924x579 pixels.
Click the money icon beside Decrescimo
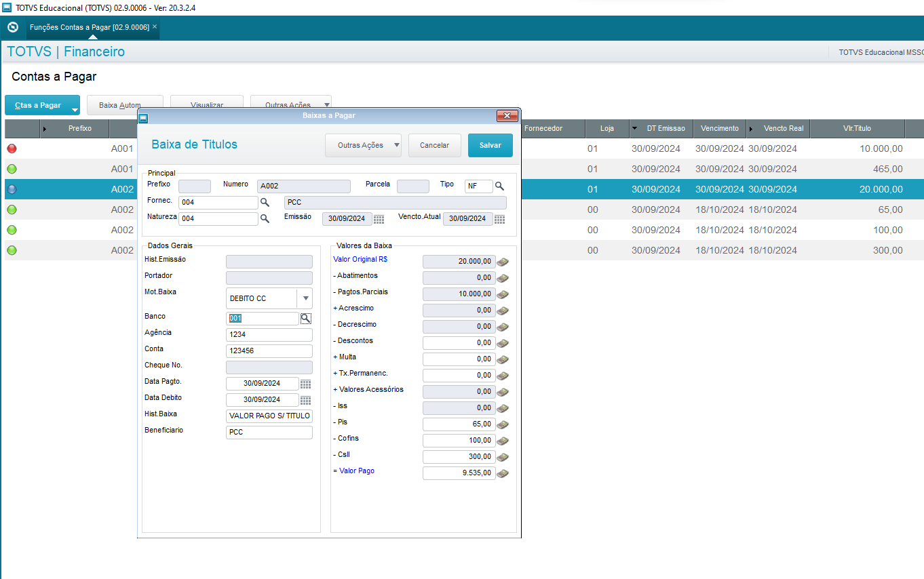503,327
